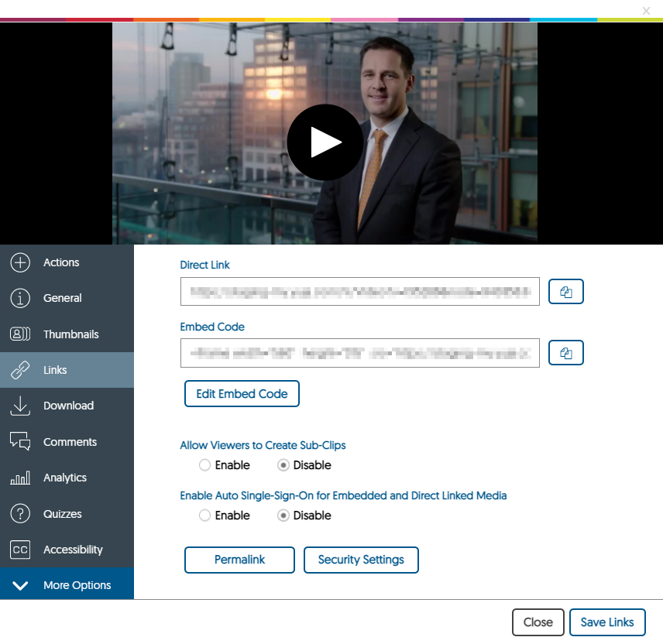
Task: Select Disable for Auto Single-Sign-On
Action: [x=283, y=516]
